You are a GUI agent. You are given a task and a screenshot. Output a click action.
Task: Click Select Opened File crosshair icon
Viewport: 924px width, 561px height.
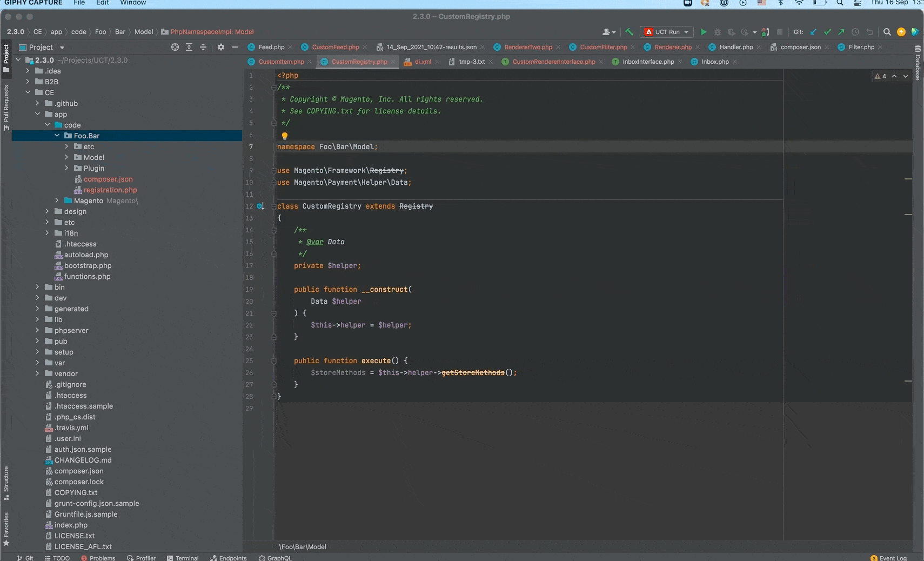175,47
